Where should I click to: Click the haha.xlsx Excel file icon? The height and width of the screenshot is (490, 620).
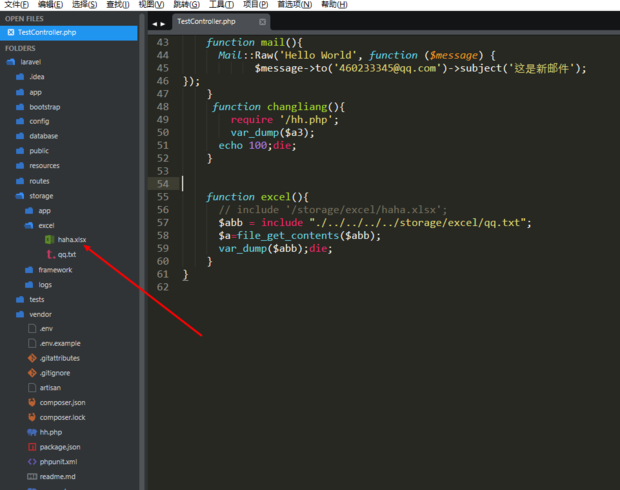(49, 240)
